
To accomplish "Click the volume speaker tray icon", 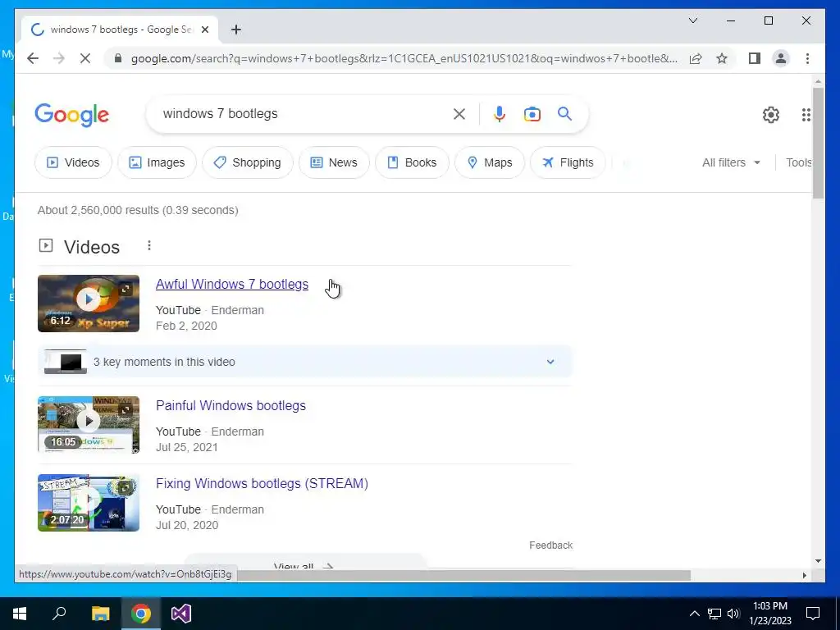I will pos(733,614).
